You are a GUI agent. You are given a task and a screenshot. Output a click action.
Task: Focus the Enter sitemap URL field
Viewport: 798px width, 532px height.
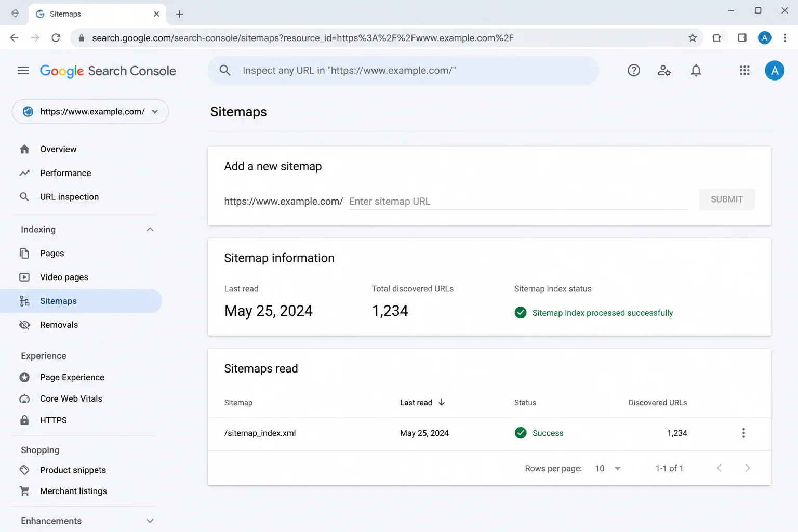click(x=518, y=202)
